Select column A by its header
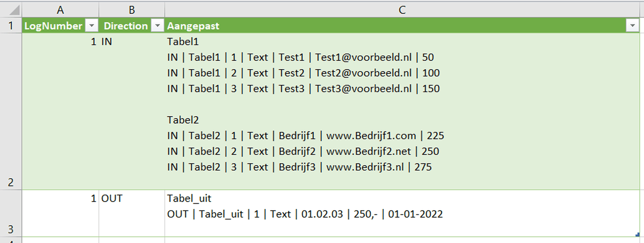The width and height of the screenshot is (644, 243). point(60,10)
